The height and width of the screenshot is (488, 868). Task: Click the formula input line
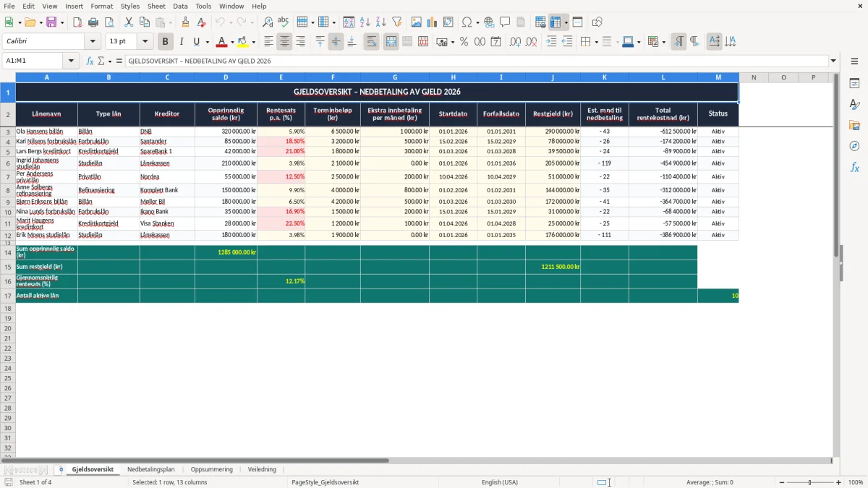pos(476,61)
